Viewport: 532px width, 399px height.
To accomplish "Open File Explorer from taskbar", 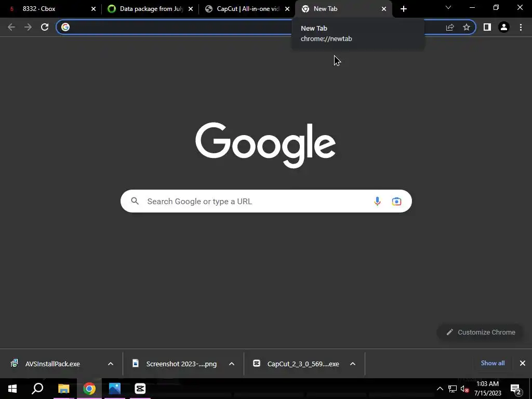I will click(63, 389).
